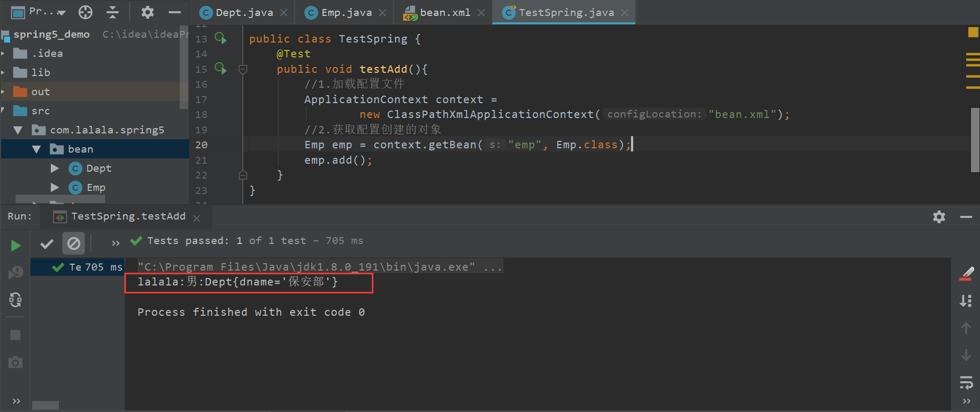Click rerun failed tests icon
Viewport: 980px width, 412px height.
coord(16,273)
